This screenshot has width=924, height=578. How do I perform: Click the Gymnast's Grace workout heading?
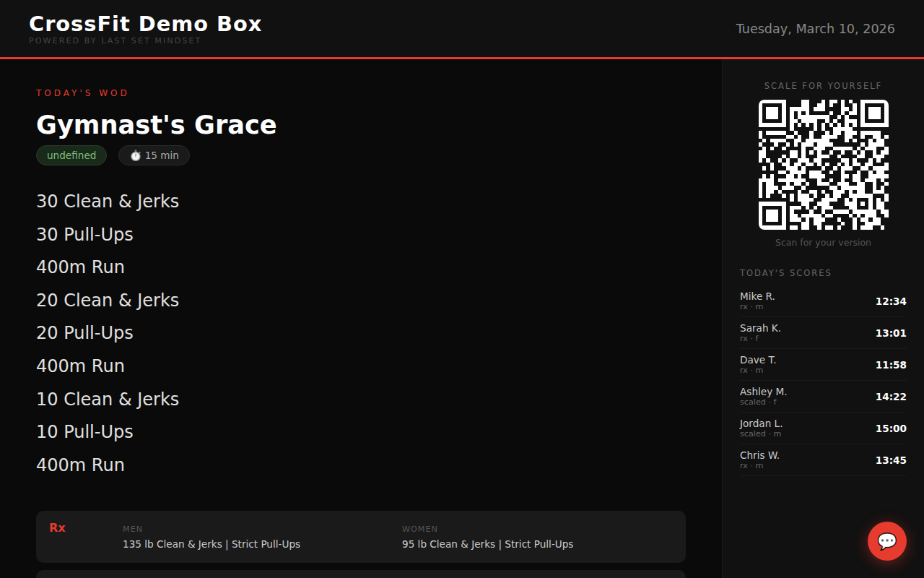(156, 125)
